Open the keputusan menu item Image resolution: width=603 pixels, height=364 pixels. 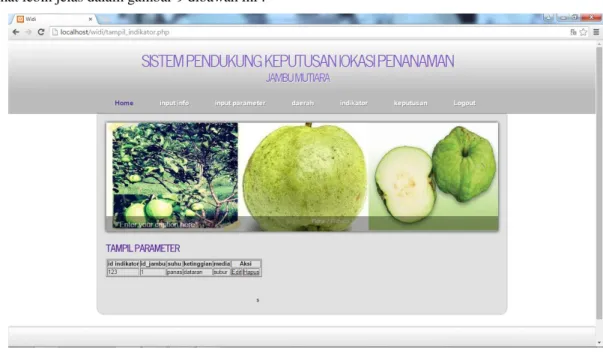click(x=410, y=103)
